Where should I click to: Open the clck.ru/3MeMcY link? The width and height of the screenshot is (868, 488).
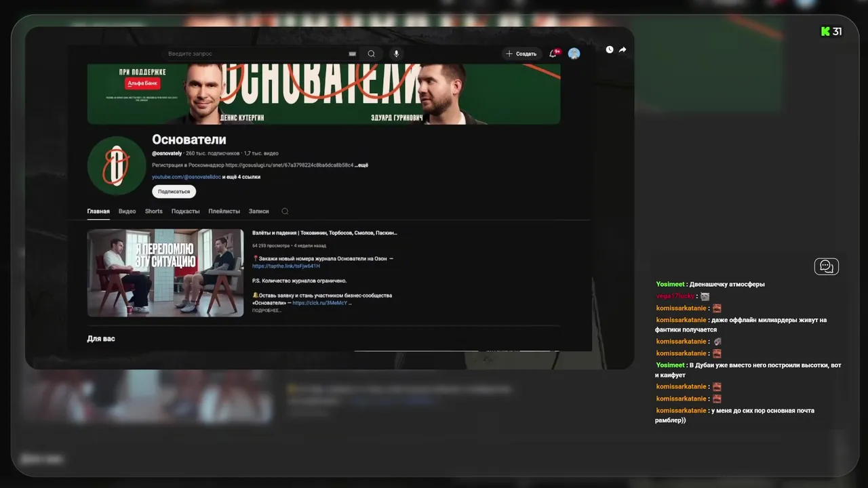[x=319, y=303]
